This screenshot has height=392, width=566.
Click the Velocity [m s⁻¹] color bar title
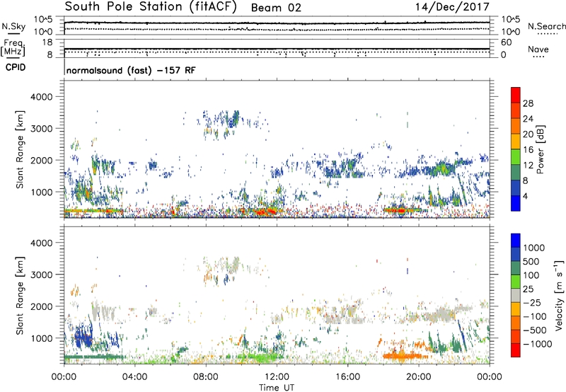tap(559, 295)
